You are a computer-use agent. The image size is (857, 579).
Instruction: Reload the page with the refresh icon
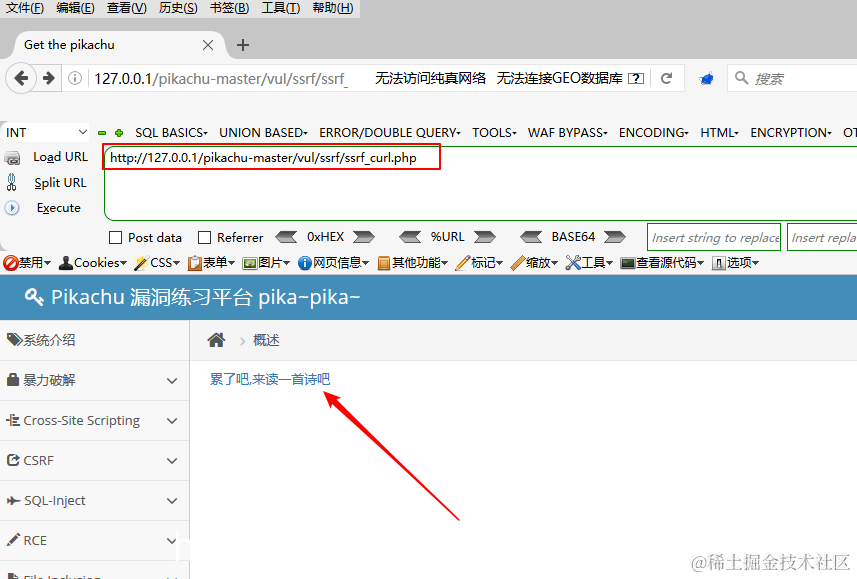coord(666,78)
